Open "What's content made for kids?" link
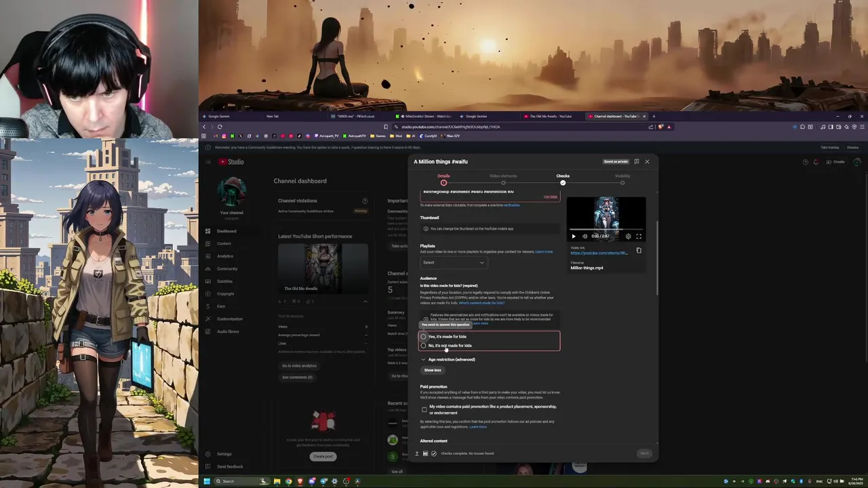Screen dimensions: 868x488 point(481,303)
